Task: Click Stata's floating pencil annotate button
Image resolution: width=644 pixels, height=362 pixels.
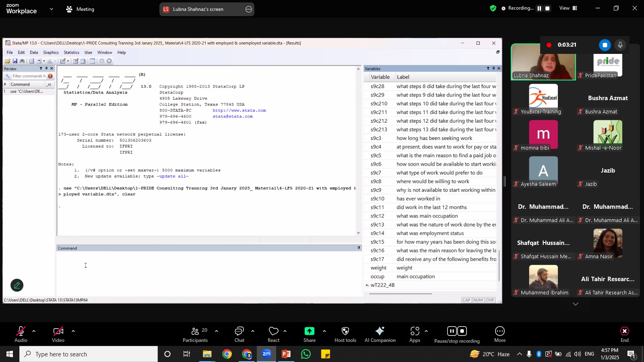Action: (x=17, y=285)
